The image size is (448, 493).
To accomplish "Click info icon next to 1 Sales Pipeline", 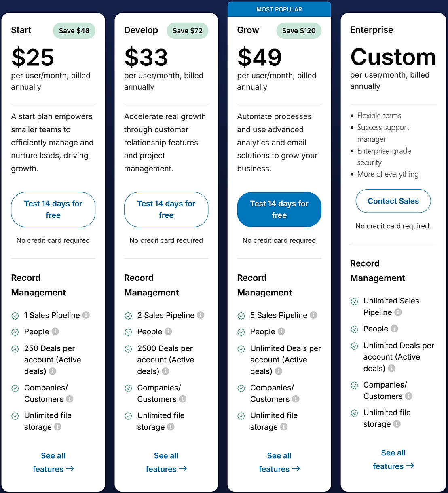I will 86,315.
